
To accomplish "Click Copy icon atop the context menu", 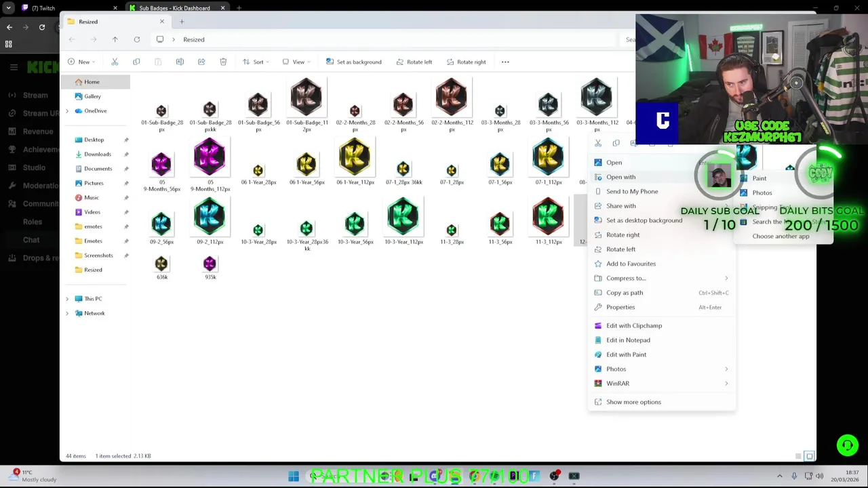I will (x=616, y=144).
